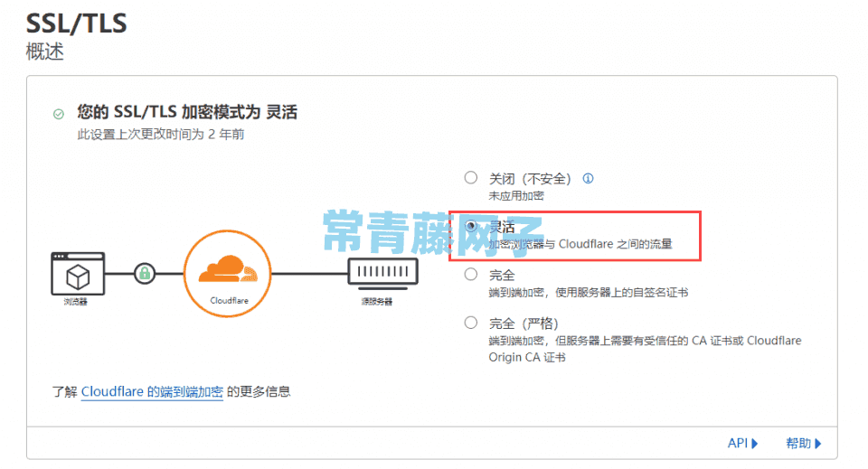Screen dimensions: 868x469
Task: Click the 您的 SSL/TLS 加密模式为 灵活 heading
Action: click(x=187, y=112)
